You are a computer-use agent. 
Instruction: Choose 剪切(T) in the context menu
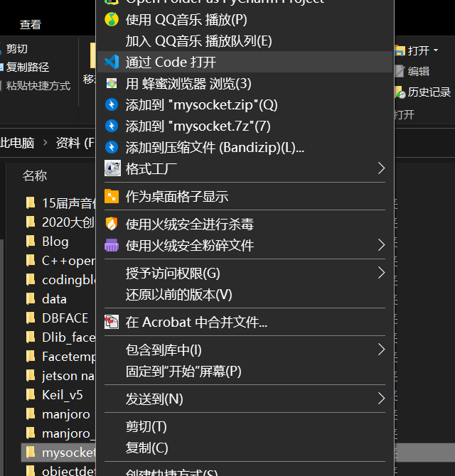[245, 426]
